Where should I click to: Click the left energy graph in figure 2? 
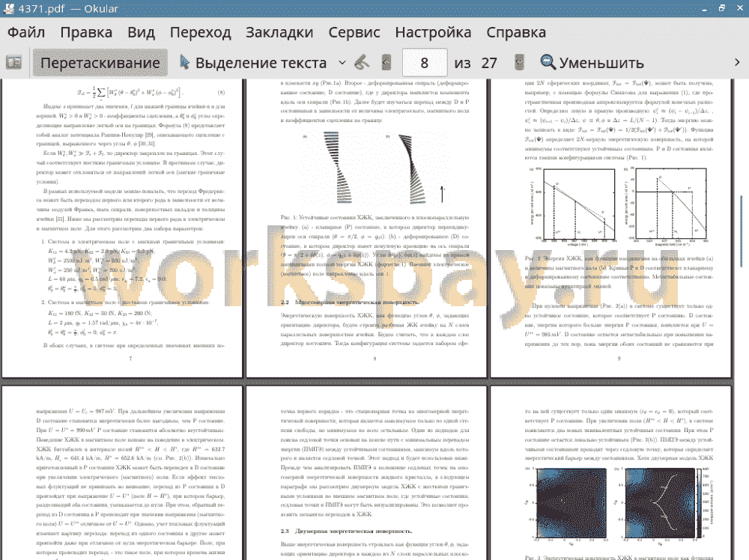[x=572, y=206]
